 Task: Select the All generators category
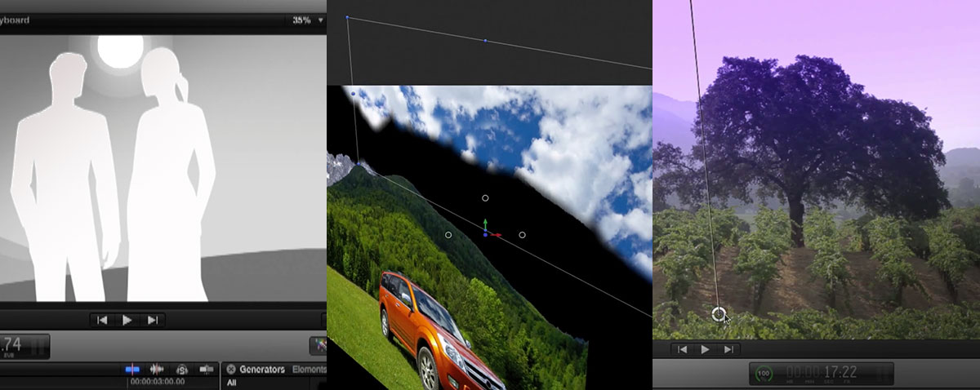(x=232, y=383)
